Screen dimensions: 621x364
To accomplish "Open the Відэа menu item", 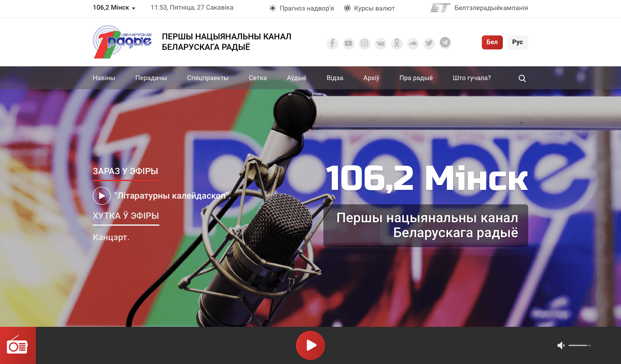I will click(335, 78).
